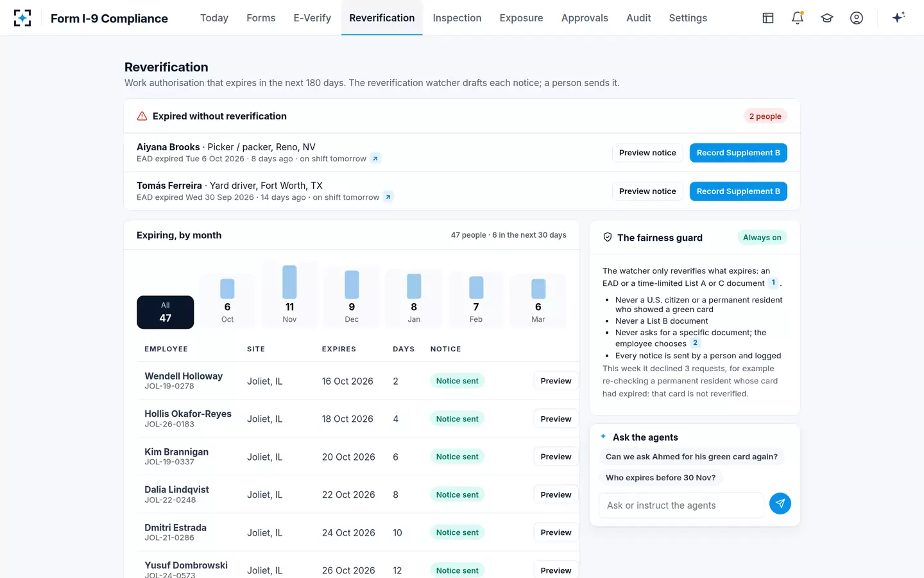Preview notice for Tomás Ferreira

(x=647, y=191)
